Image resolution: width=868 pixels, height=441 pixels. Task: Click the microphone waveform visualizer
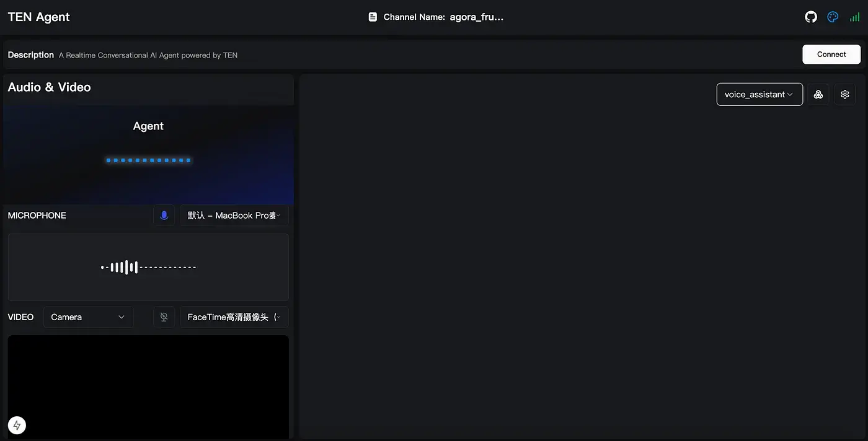pos(148,268)
